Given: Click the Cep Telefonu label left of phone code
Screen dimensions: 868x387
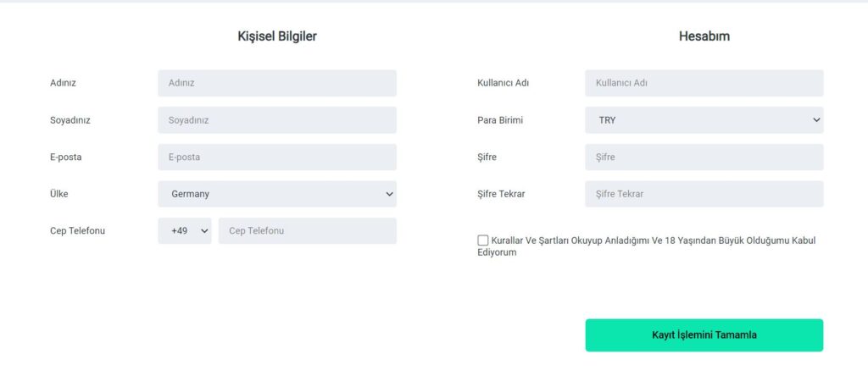Looking at the screenshot, I should [77, 230].
